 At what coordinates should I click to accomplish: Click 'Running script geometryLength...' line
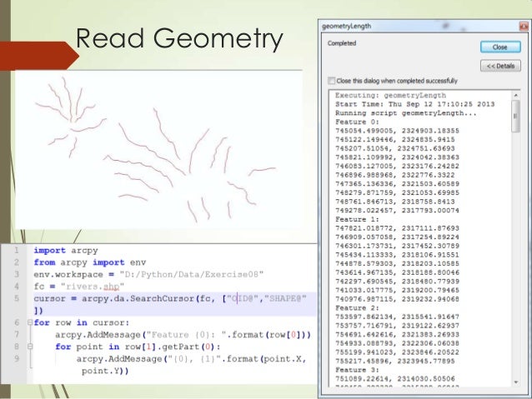coord(406,113)
